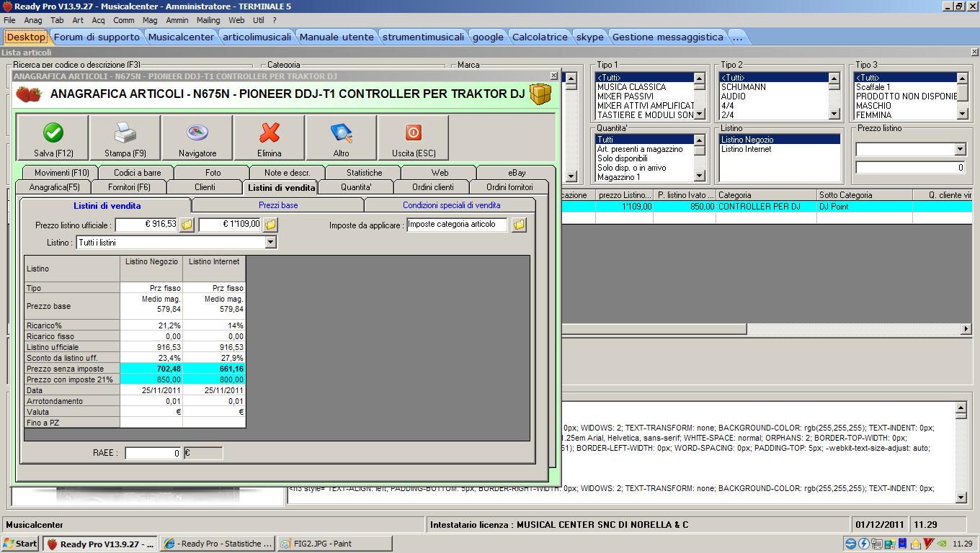
Task: Click the Salva (F12) button
Action: 53,138
